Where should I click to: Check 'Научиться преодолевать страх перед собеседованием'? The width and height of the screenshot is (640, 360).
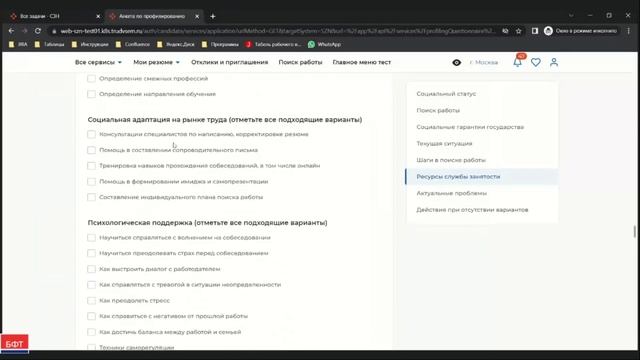pos(91,253)
